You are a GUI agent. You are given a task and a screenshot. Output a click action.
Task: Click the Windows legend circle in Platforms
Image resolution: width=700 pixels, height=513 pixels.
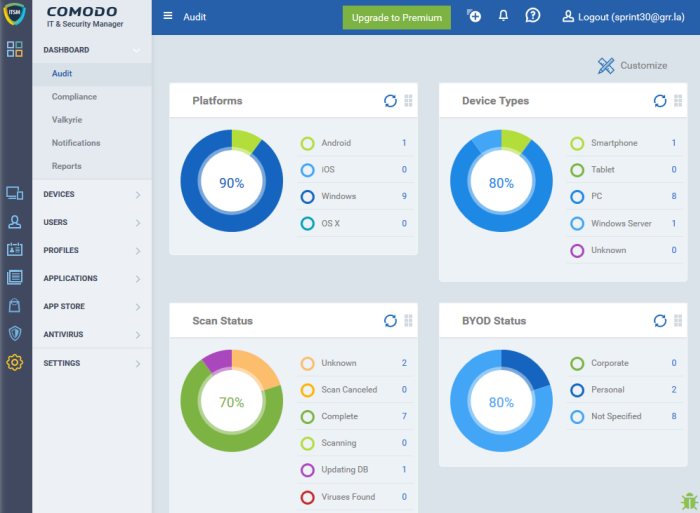click(308, 196)
